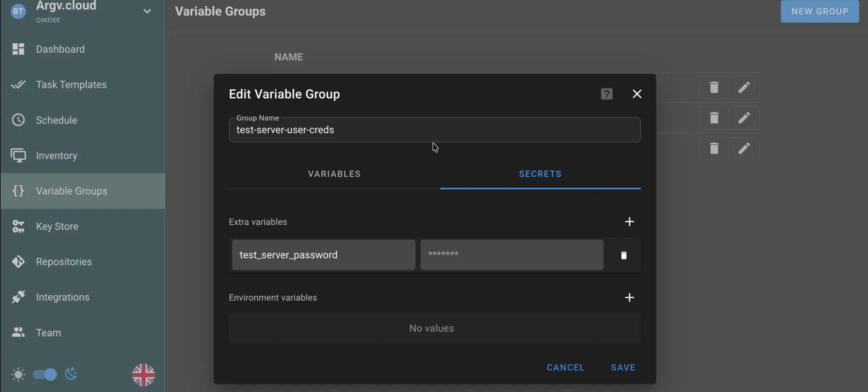Screen dimensions: 868x392
Task: Open help for Edit Variable Group
Action: tap(607, 94)
